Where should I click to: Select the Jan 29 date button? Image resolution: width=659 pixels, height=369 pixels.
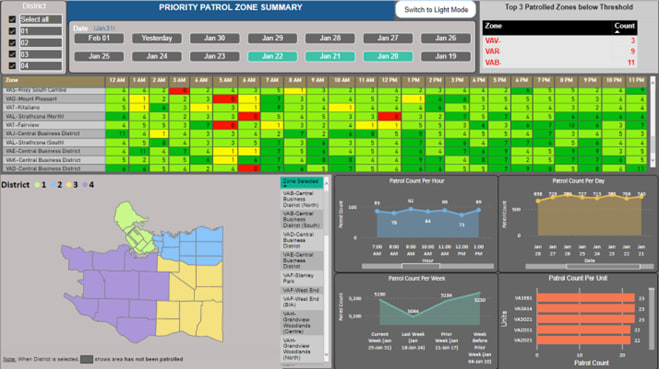[x=272, y=38]
